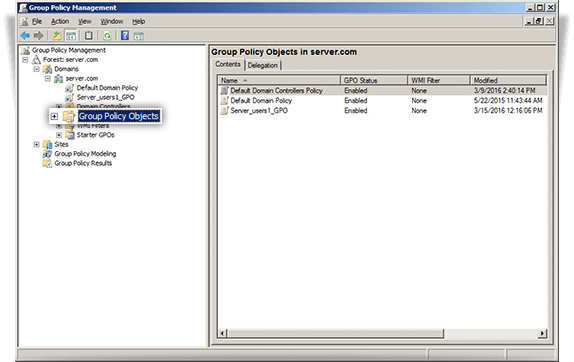
Task: Open the blue Help toolbar icon
Action: [x=125, y=36]
